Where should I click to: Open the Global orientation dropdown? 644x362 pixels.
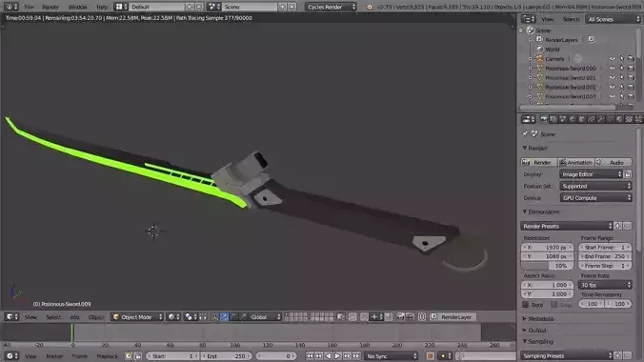(265, 317)
